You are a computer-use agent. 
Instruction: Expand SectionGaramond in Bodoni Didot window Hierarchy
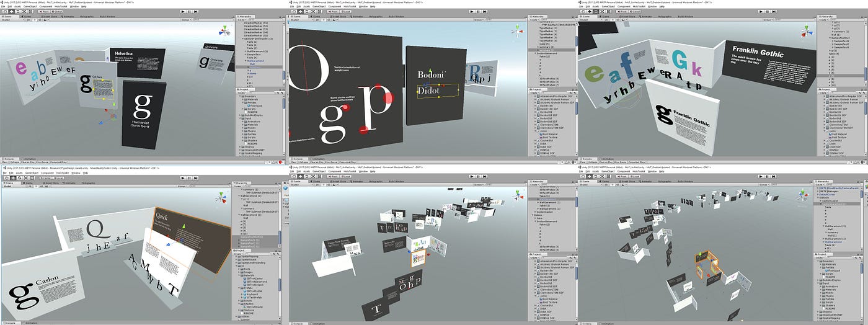click(x=535, y=53)
